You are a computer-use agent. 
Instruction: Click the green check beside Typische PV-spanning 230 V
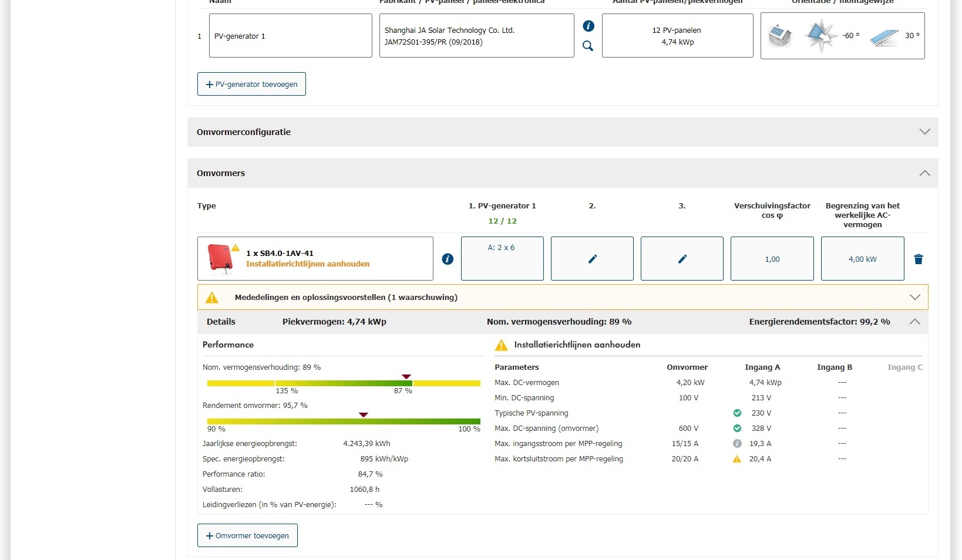(x=737, y=413)
